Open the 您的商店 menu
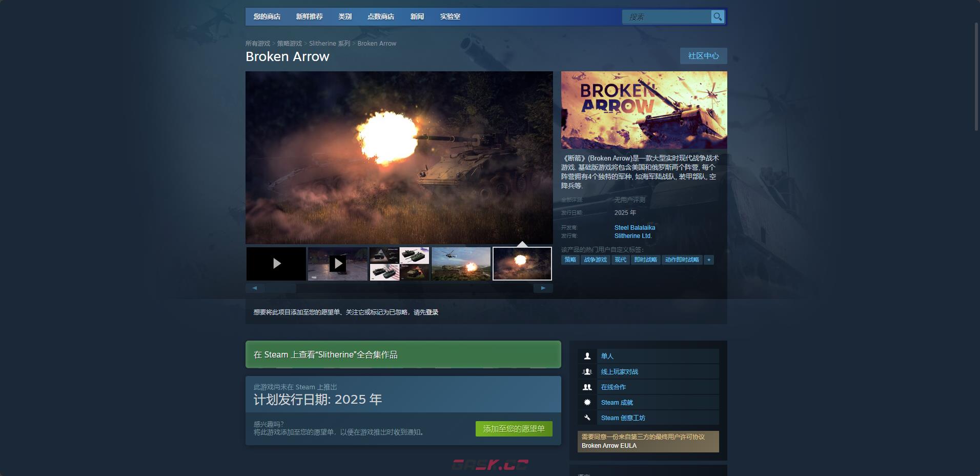 click(267, 16)
